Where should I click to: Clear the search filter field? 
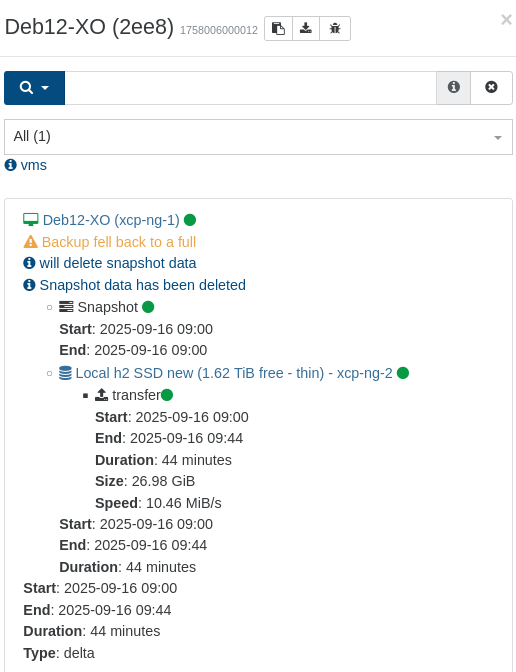(491, 87)
